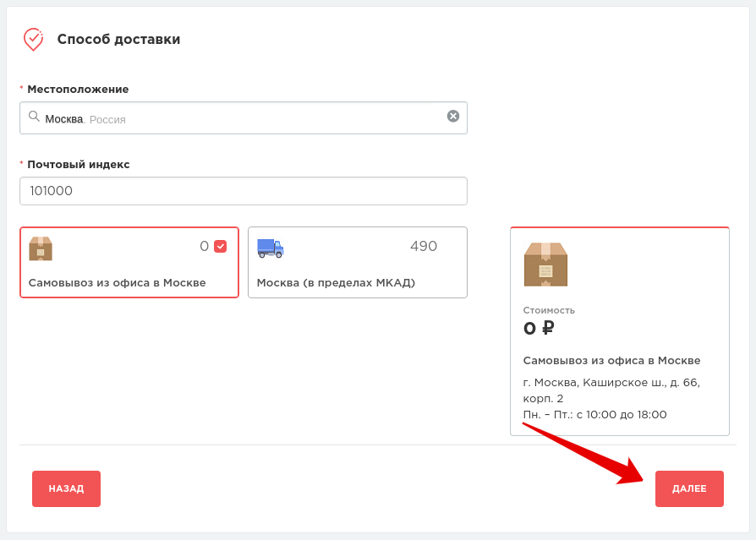Click the large cardboard box icon in summary
The image size is (756, 540).
coord(545,265)
